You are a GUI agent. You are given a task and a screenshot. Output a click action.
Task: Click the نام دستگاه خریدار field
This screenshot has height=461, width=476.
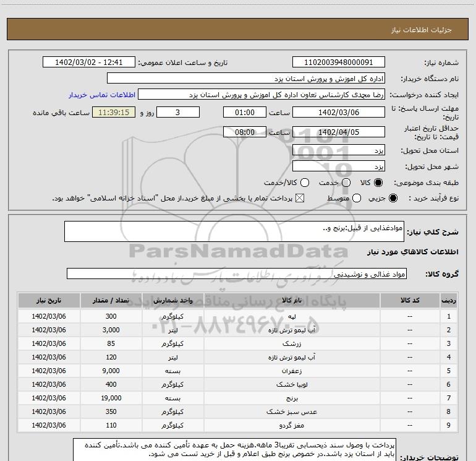coord(246,78)
